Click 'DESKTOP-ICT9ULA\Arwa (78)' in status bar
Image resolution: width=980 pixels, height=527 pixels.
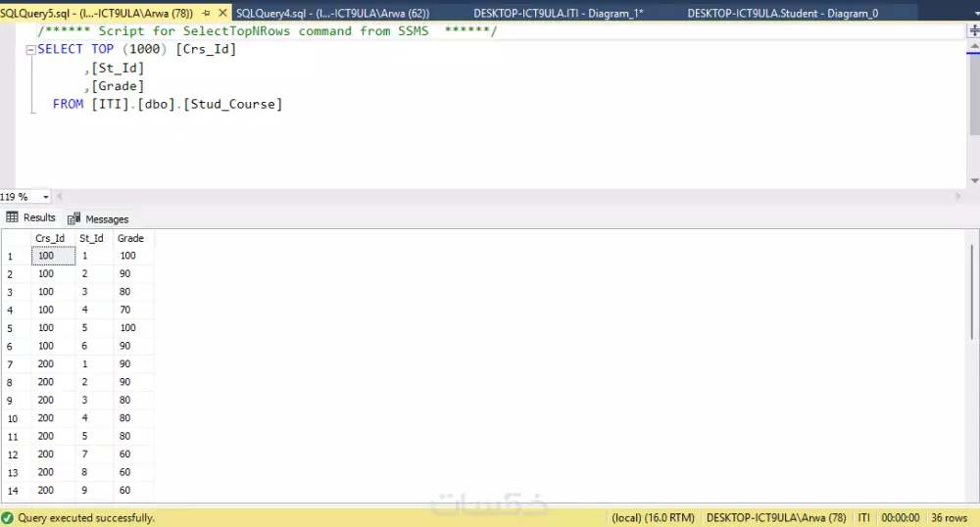(x=776, y=517)
